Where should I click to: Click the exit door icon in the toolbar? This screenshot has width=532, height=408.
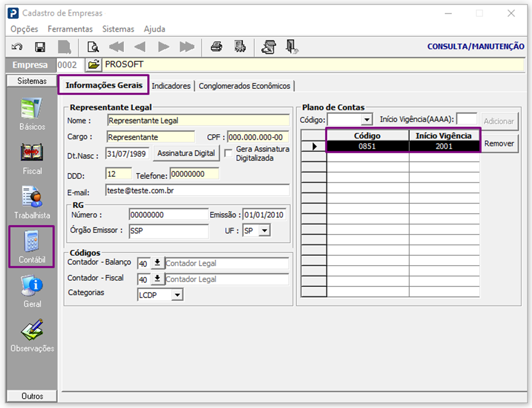click(291, 47)
